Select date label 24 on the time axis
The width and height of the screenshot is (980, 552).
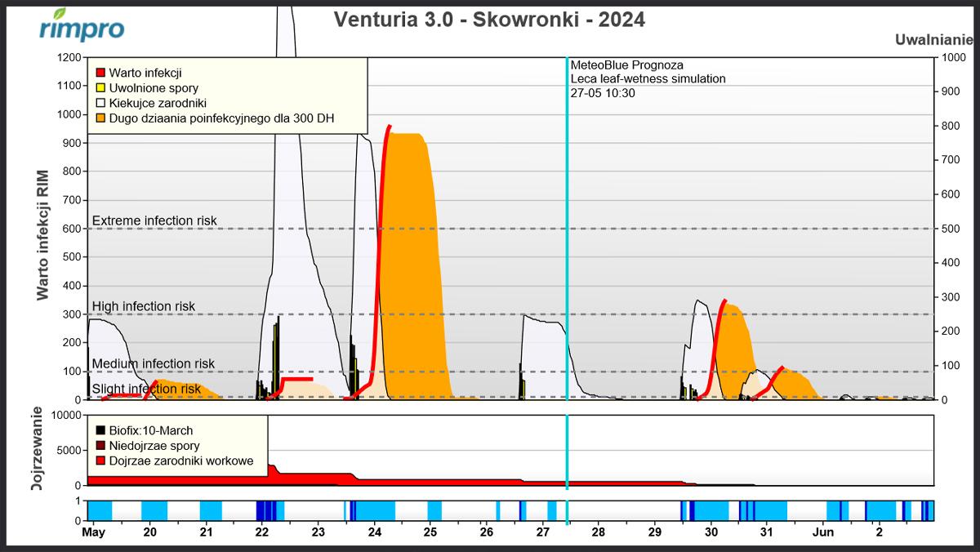[375, 532]
